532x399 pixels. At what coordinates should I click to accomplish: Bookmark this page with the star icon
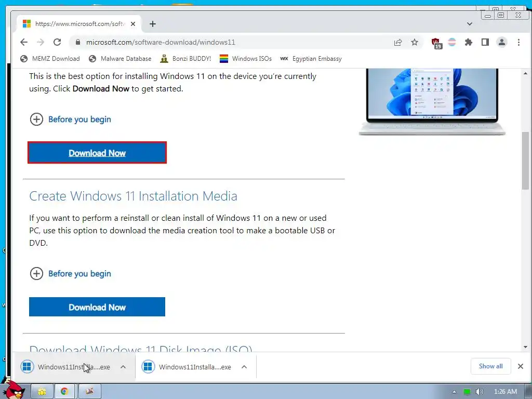tap(415, 42)
